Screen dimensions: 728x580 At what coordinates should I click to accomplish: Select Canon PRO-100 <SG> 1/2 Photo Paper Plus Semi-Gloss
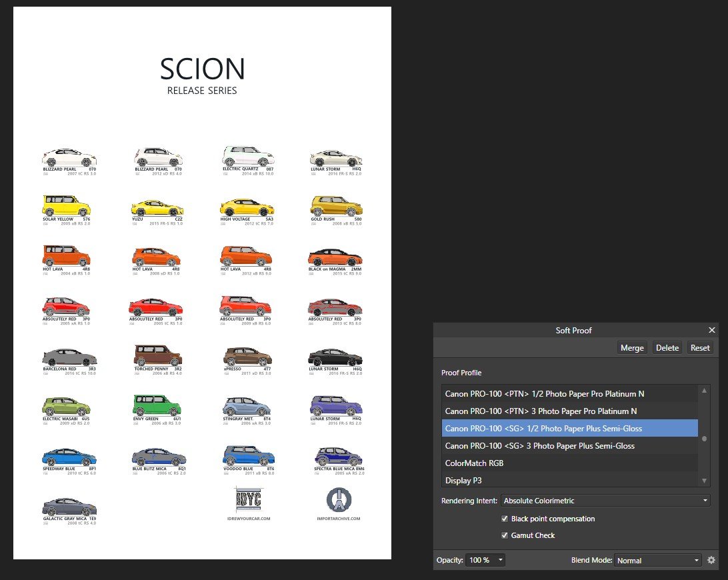(x=570, y=428)
